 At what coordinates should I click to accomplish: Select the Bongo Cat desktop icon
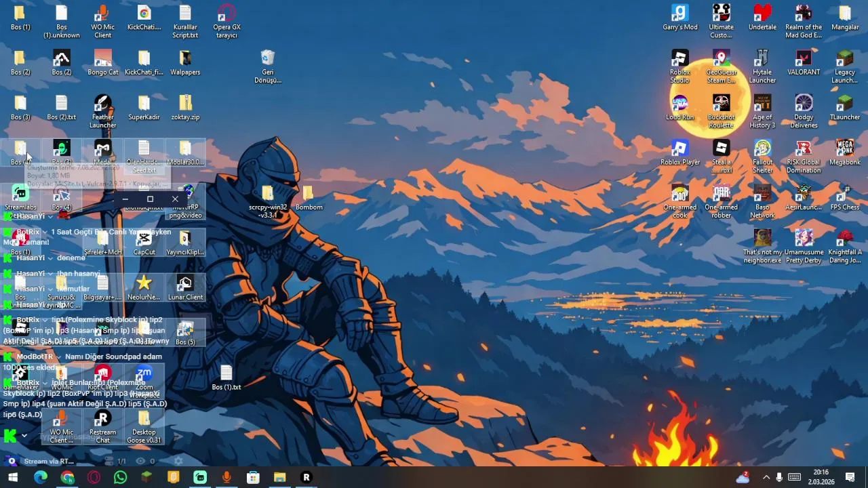[102, 63]
